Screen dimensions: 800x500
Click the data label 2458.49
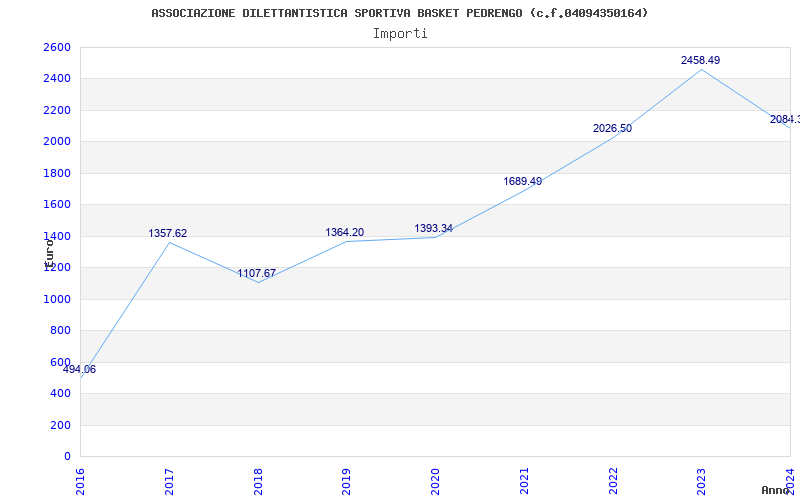pos(701,60)
